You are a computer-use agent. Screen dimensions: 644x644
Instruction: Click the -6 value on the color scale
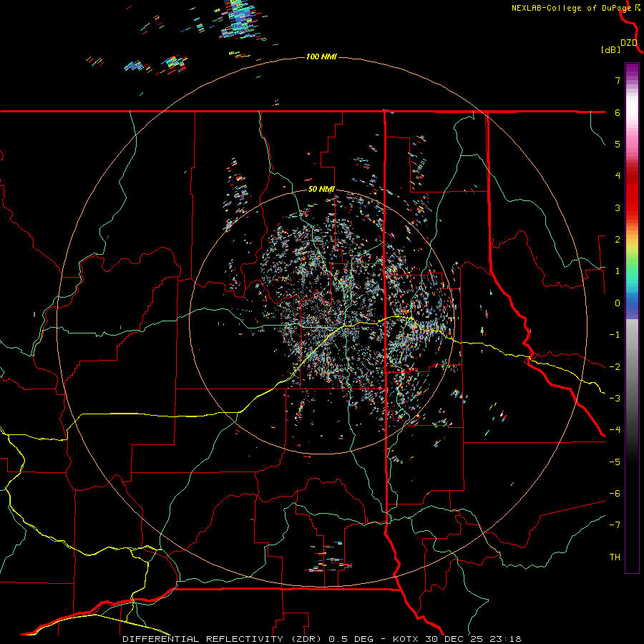tap(615, 494)
